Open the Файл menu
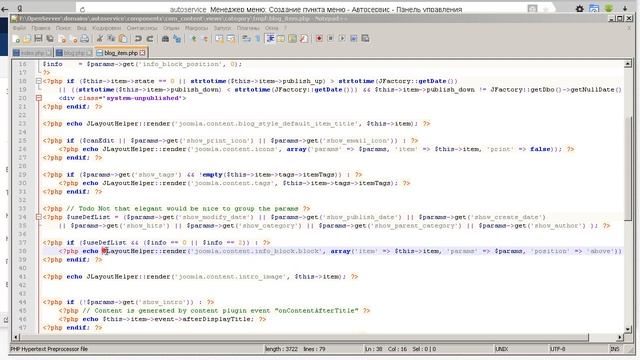Image resolution: width=640 pixels, height=360 pixels. tap(19, 28)
